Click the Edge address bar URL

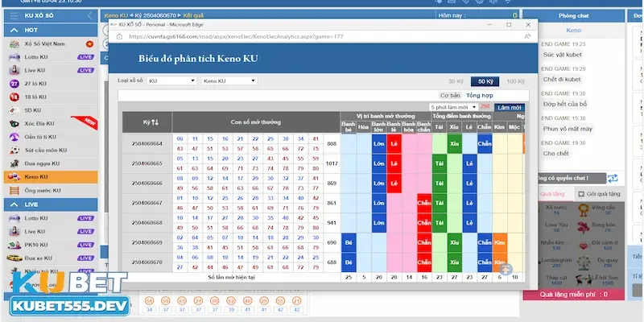coord(236,36)
